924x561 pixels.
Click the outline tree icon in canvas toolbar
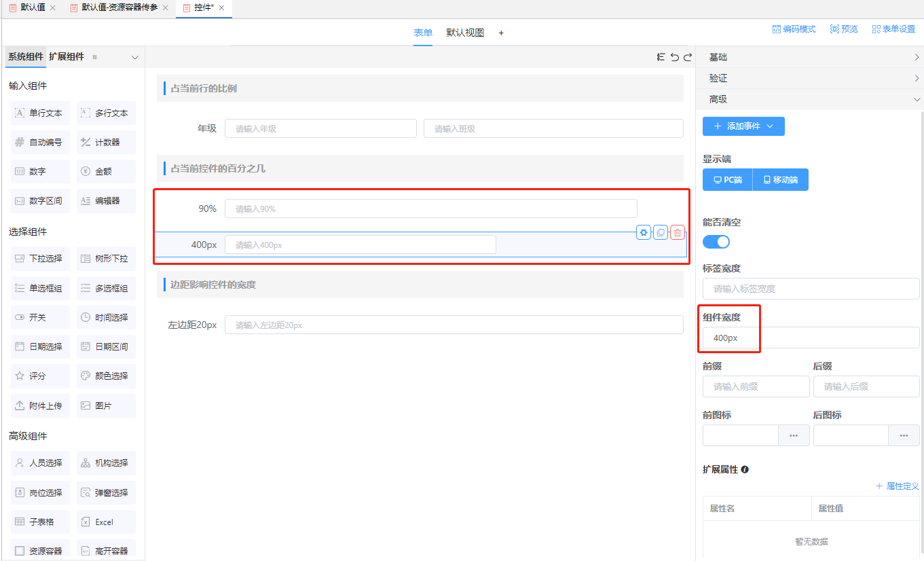(661, 58)
